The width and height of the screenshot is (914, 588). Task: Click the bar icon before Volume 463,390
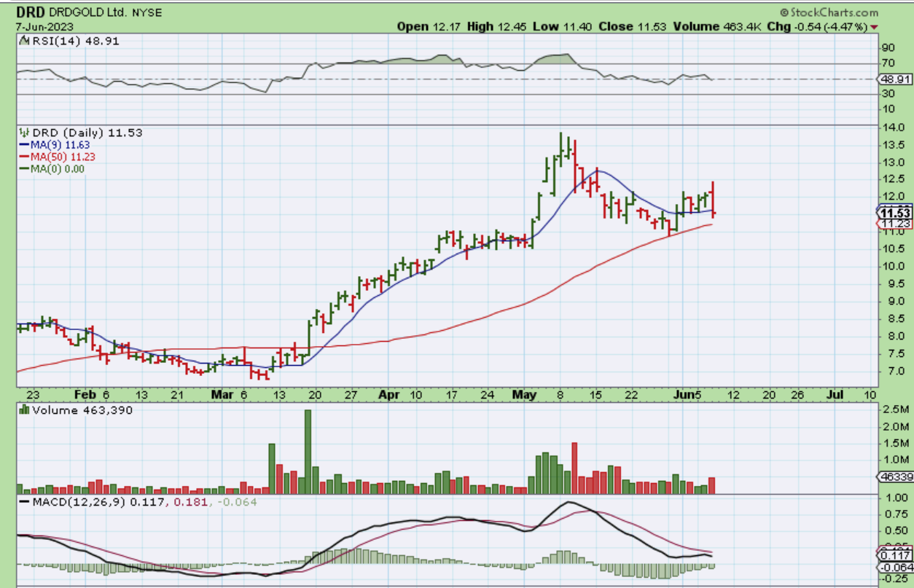[23, 410]
